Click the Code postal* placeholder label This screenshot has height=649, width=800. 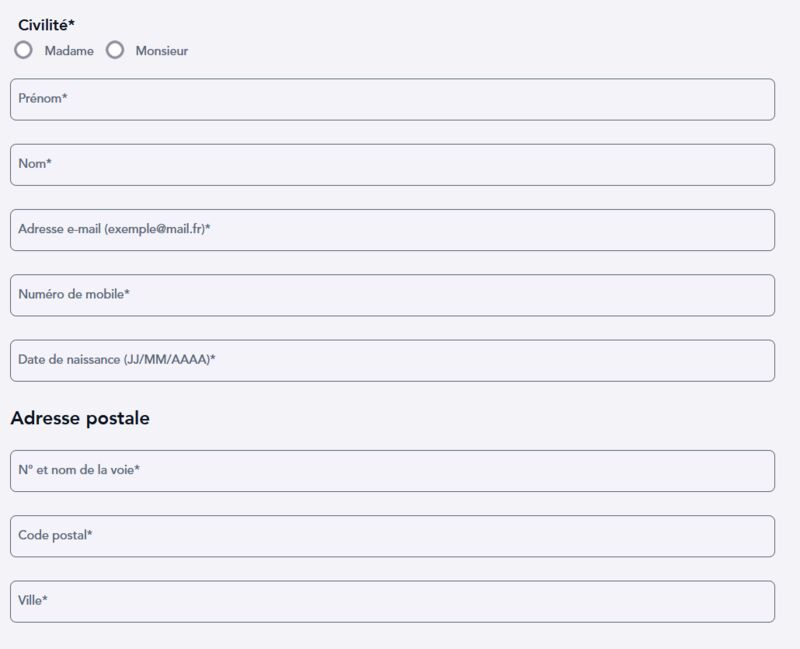tap(55, 535)
